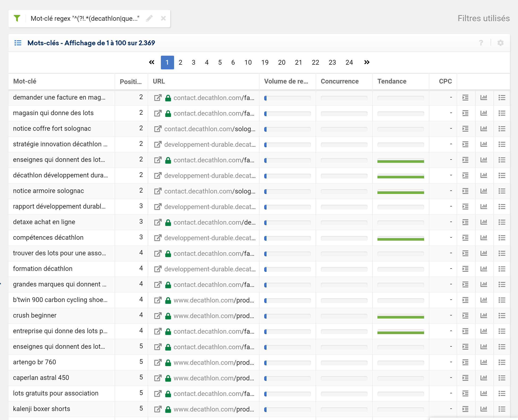Select keyword 'grandes marques qui donnent'

(x=60, y=284)
